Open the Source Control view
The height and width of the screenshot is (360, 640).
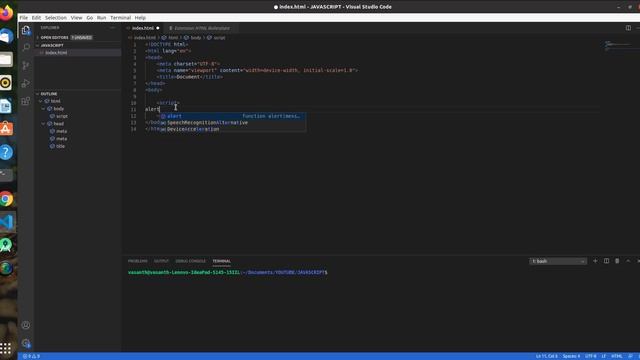click(26, 65)
